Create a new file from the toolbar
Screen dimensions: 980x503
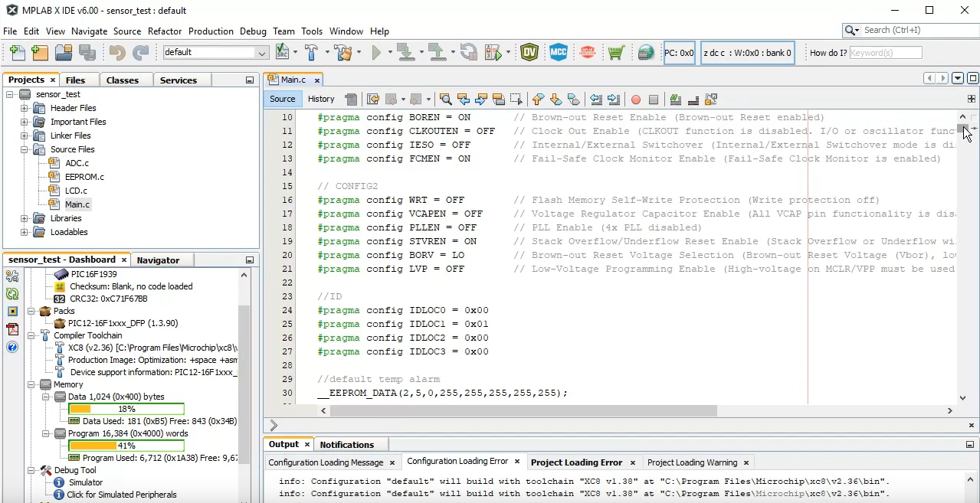pos(18,53)
